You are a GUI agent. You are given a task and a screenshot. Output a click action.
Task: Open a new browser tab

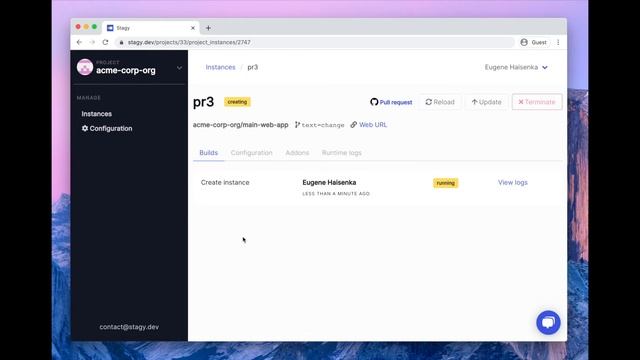click(208, 28)
